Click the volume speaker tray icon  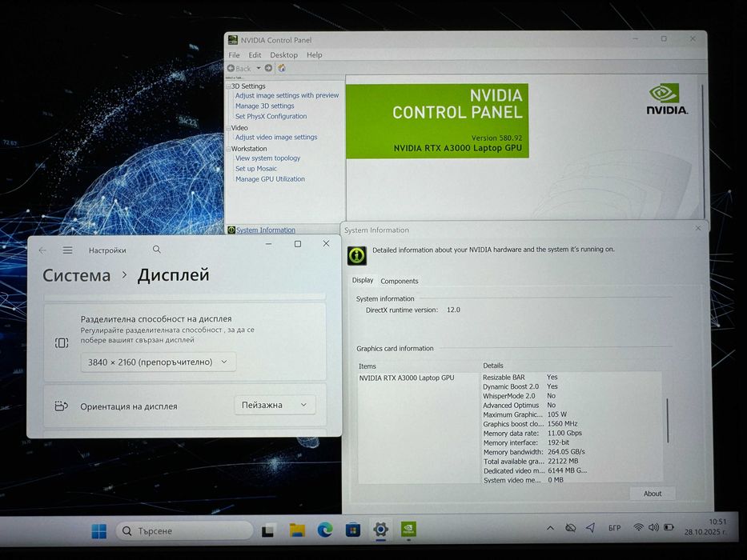(653, 526)
